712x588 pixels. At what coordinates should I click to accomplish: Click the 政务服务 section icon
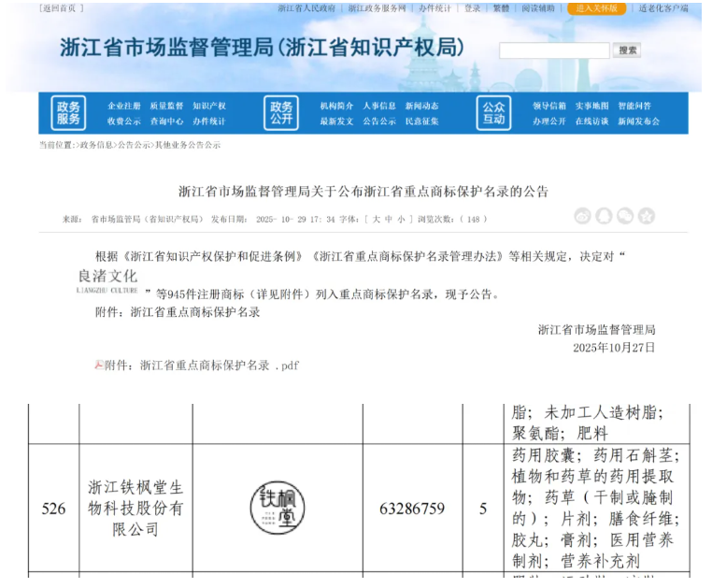click(68, 113)
